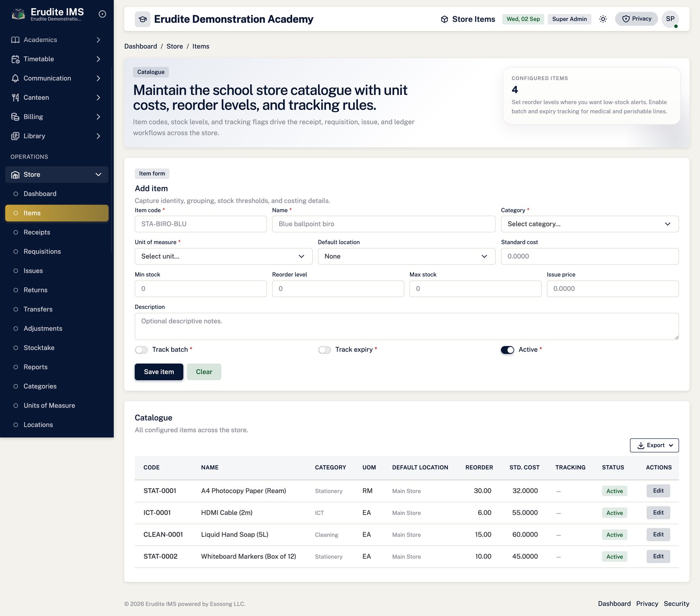Open Receipts in Store menu

click(x=57, y=232)
